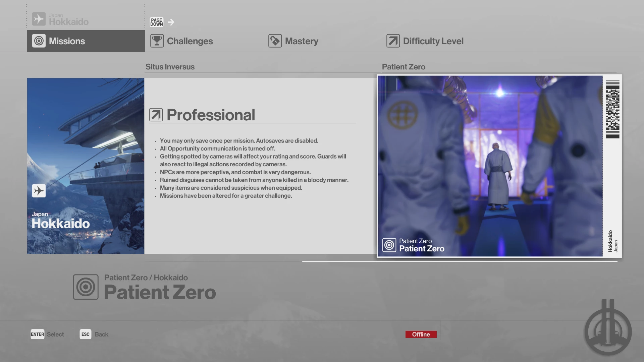Click the right arrow next to Page Down
This screenshot has height=362, width=644.
(171, 22)
